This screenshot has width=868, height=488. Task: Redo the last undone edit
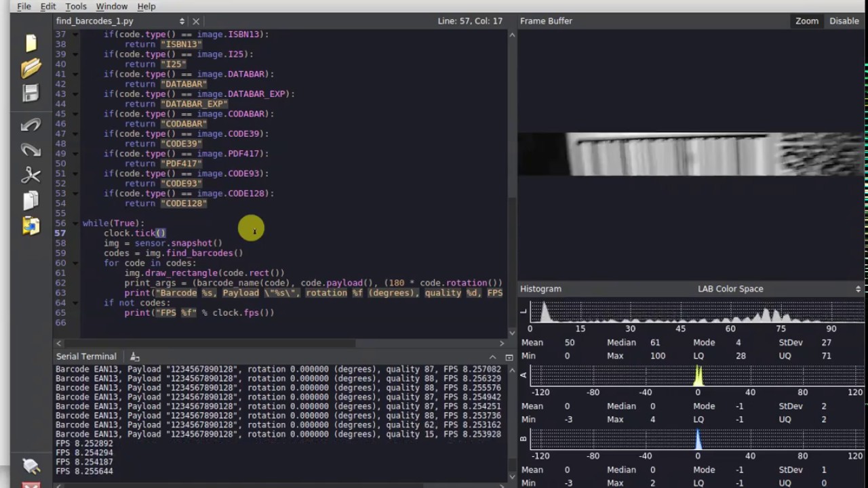coord(31,150)
